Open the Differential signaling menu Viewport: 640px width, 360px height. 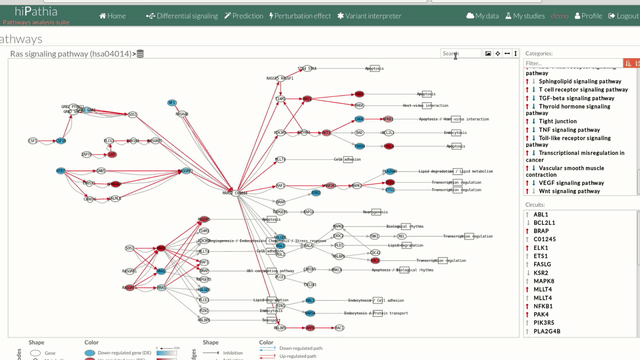coord(182,16)
